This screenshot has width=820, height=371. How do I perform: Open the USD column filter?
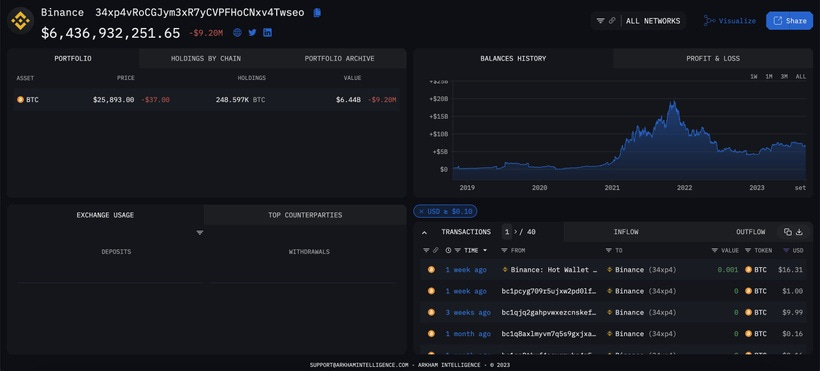pos(786,251)
